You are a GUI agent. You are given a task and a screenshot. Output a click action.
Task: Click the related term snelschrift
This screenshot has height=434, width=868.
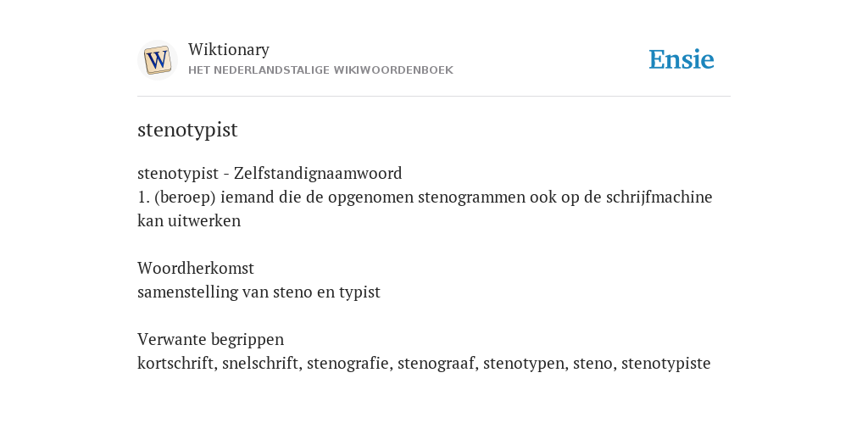(x=260, y=363)
